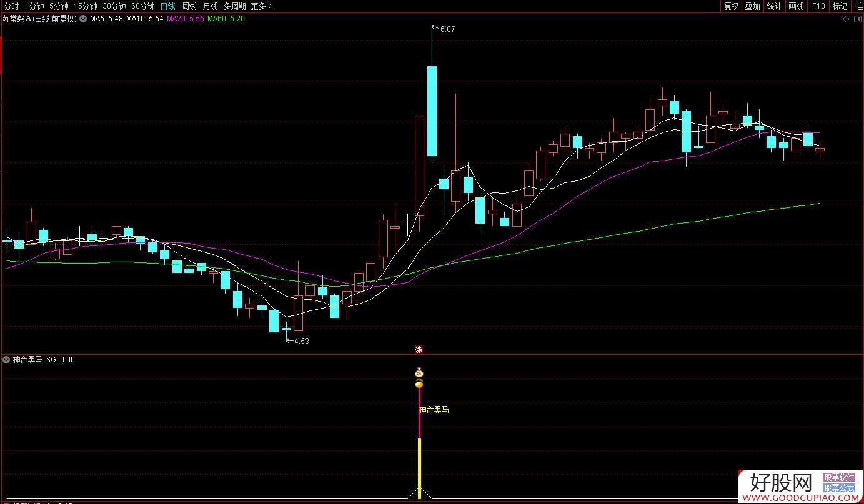Click the 4.53 low price label
The width and height of the screenshot is (864, 504).
(302, 341)
